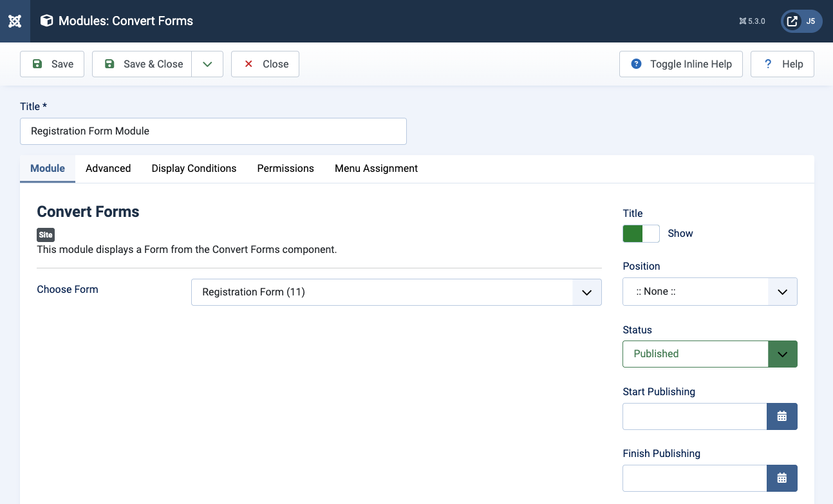Open the Help button
The image size is (833, 504).
click(782, 64)
